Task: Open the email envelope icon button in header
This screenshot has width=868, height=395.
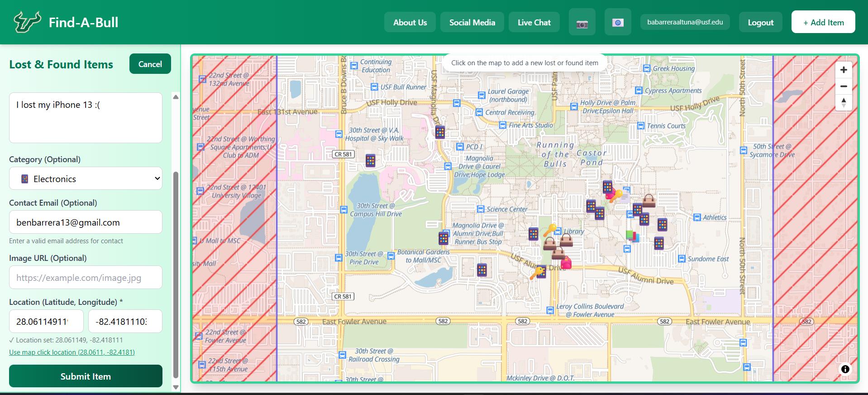Action: (618, 22)
